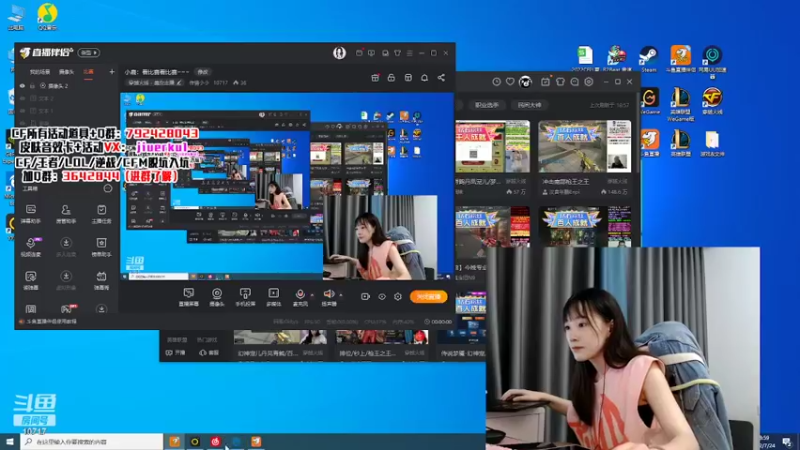This screenshot has width=800, height=450.
Task: Open the storage box icon beside bell
Action: pyautogui.click(x=408, y=78)
